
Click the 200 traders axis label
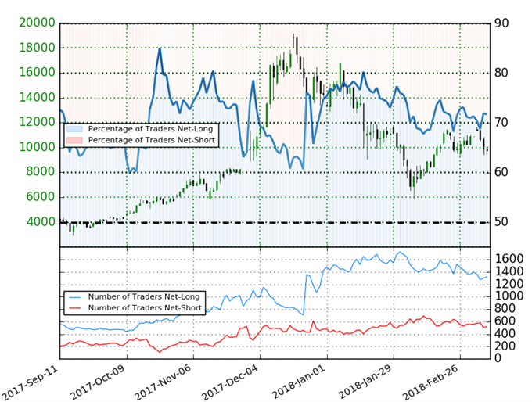tap(505, 346)
